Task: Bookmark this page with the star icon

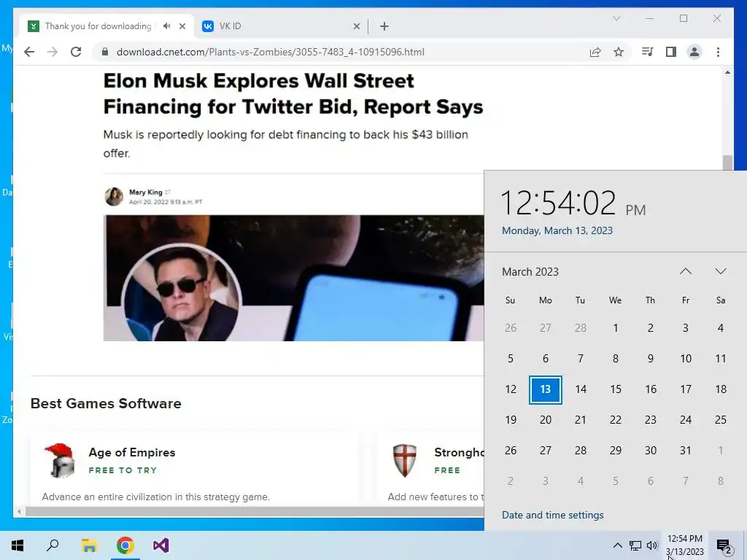Action: [619, 52]
